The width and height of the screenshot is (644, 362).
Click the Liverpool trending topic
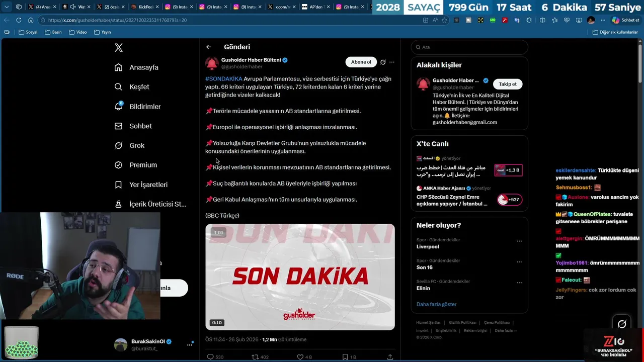point(428,247)
